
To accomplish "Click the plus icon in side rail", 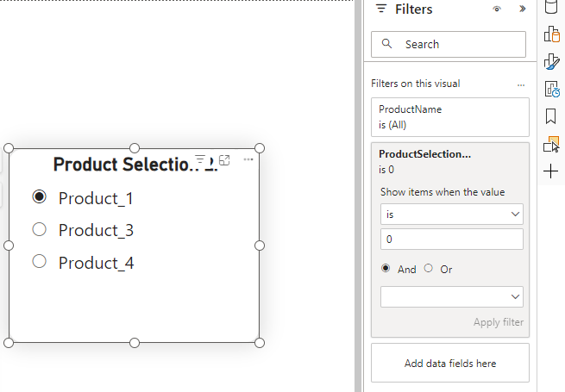I will [552, 171].
